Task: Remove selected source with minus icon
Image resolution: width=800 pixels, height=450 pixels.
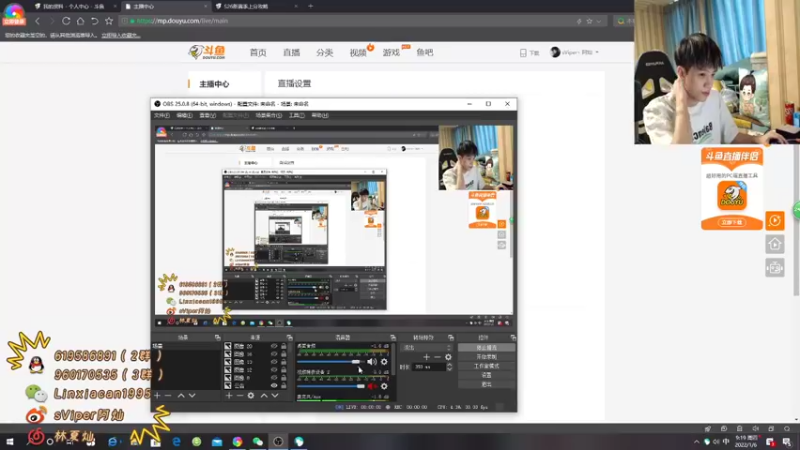Action: click(239, 395)
